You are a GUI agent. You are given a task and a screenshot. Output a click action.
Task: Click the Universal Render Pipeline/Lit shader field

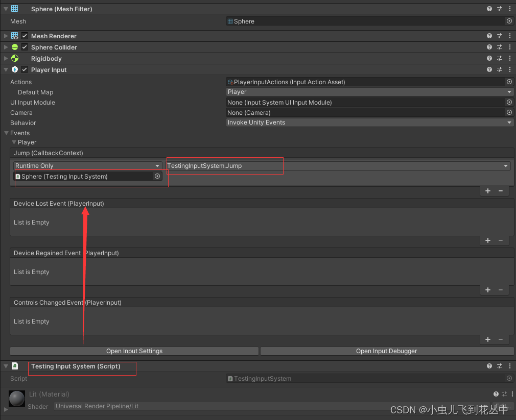272,406
